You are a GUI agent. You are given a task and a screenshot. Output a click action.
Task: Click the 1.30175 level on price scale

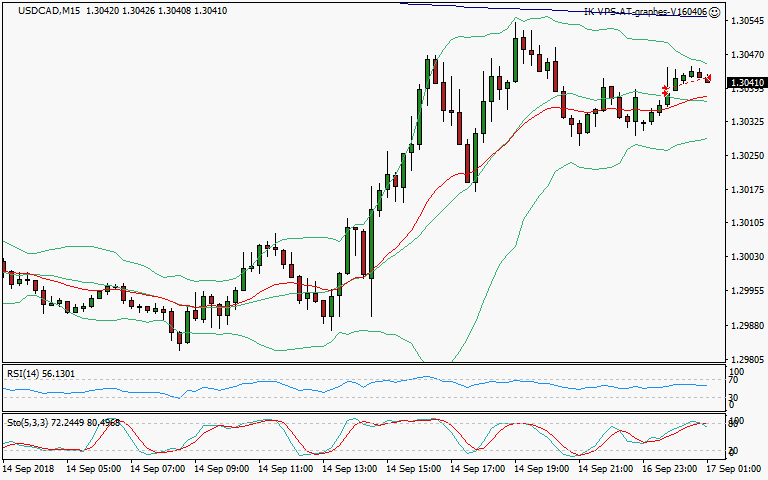click(x=745, y=190)
